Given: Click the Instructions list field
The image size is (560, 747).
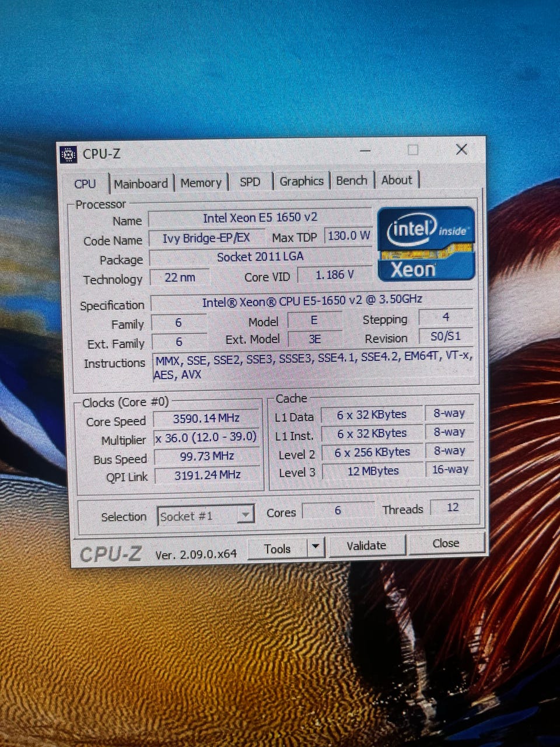Looking at the screenshot, I should 314,365.
